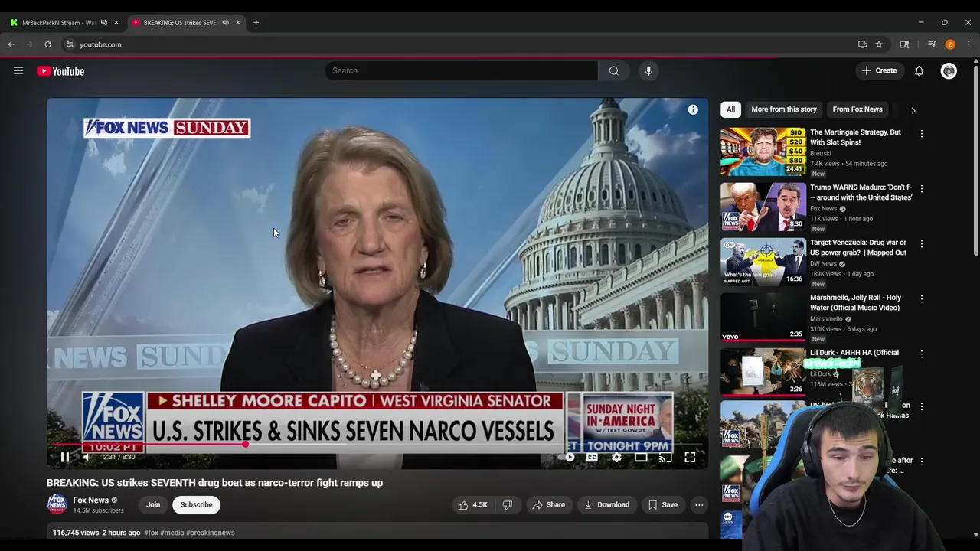This screenshot has height=551, width=980.
Task: Open Marshmello Holy Water video title
Action: click(855, 302)
